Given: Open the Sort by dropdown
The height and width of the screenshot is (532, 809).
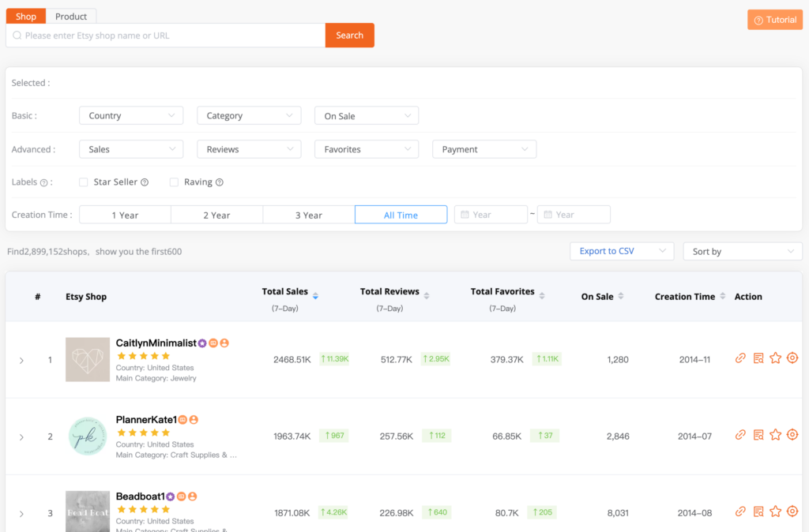Looking at the screenshot, I should coord(742,252).
